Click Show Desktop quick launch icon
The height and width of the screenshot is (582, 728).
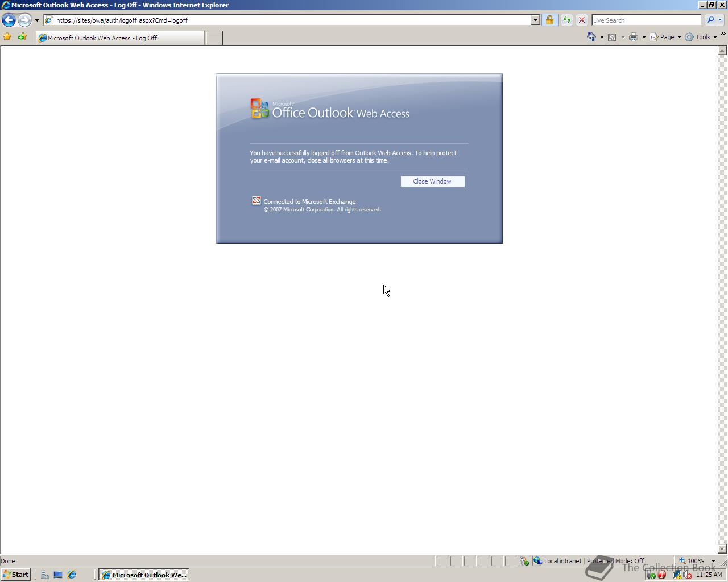pyautogui.click(x=58, y=575)
